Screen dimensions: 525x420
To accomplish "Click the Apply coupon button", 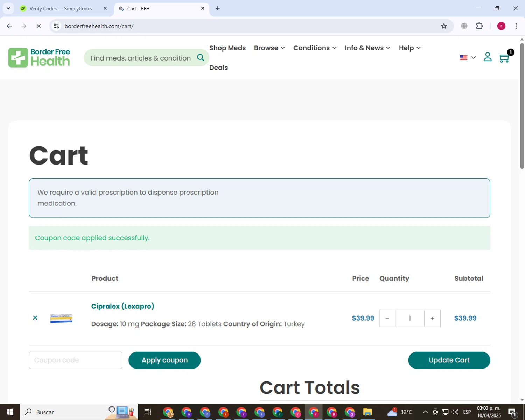I will (x=164, y=360).
